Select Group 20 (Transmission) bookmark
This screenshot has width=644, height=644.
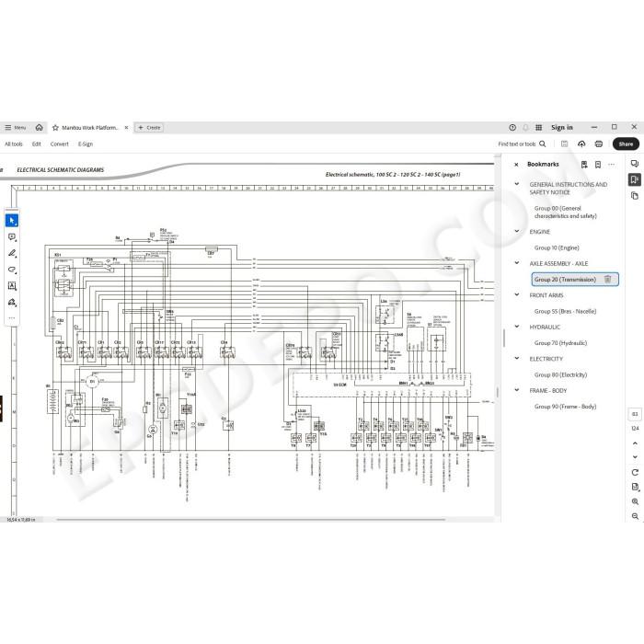click(565, 280)
